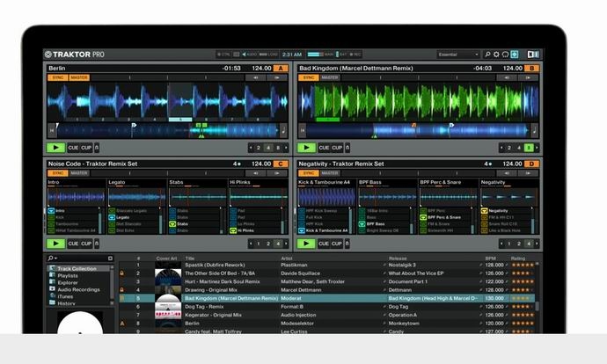Toggle the headphones cruise icon in header
Image resolution: width=607 pixels, height=364 pixels.
pyautogui.click(x=505, y=55)
